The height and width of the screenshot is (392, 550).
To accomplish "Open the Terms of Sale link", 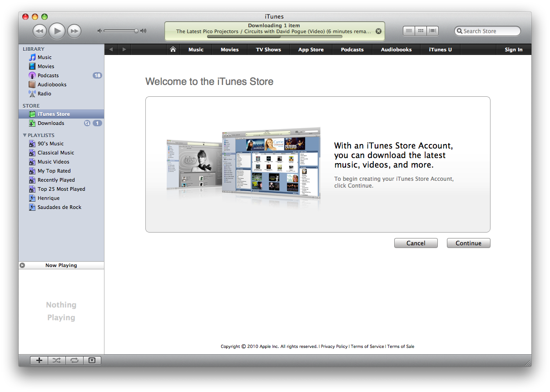I will pyautogui.click(x=401, y=347).
